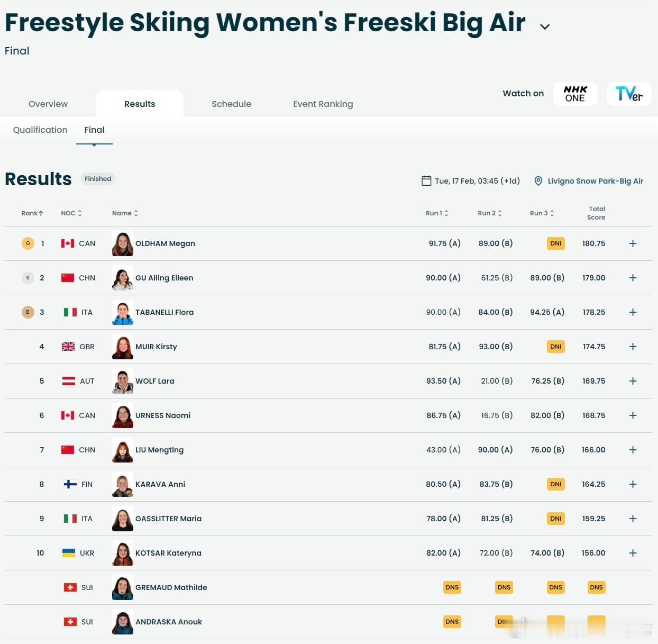Open GU Ailing Eileen's athlete photo
Image resolution: width=658 pixels, height=644 pixels.
[x=123, y=278]
